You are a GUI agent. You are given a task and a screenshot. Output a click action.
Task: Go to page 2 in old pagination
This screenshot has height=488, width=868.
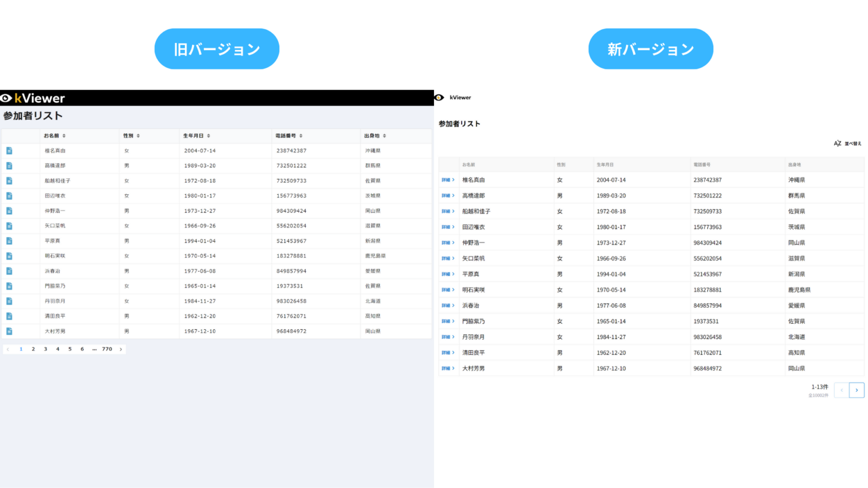pos(33,349)
